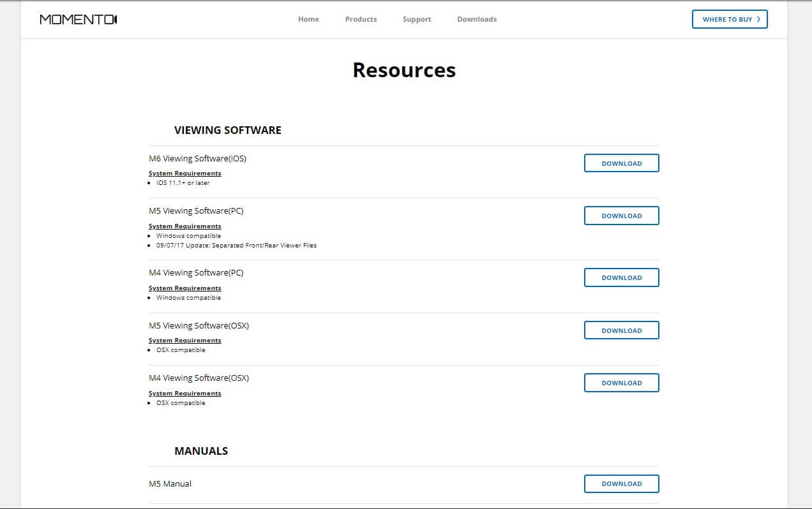Click the VIEWING SOFTWARE section heading
Viewport: 812px width, 509px height.
pyautogui.click(x=227, y=130)
